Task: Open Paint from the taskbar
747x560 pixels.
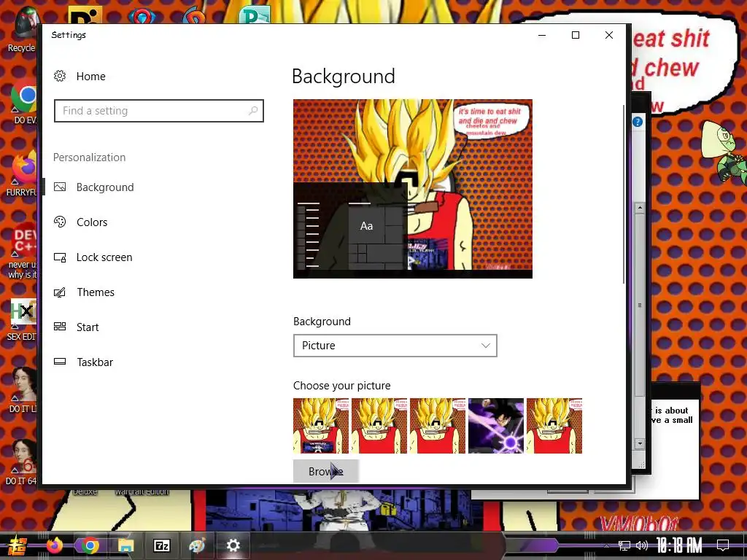Action: click(197, 545)
